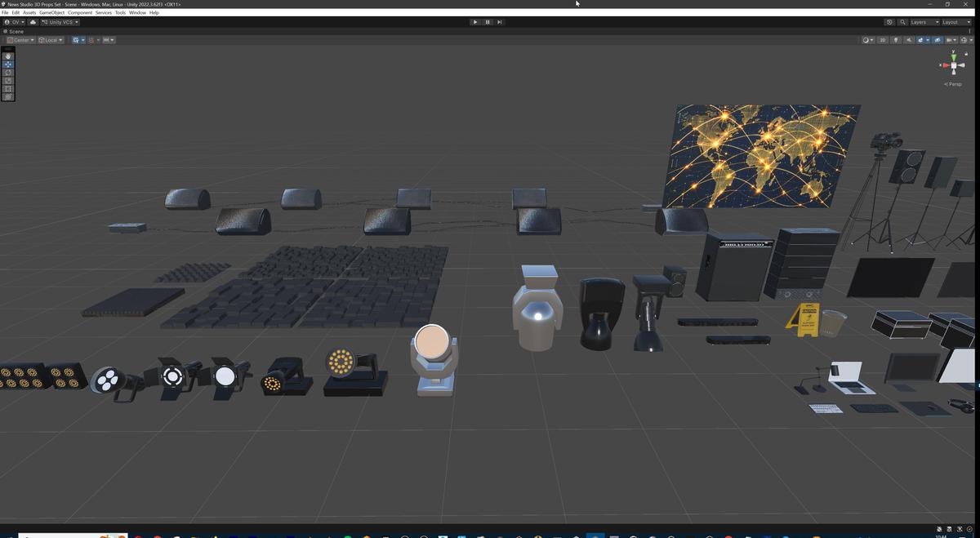Toggle grid visibility
Image resolution: width=980 pixels, height=538 pixels.
76,40
